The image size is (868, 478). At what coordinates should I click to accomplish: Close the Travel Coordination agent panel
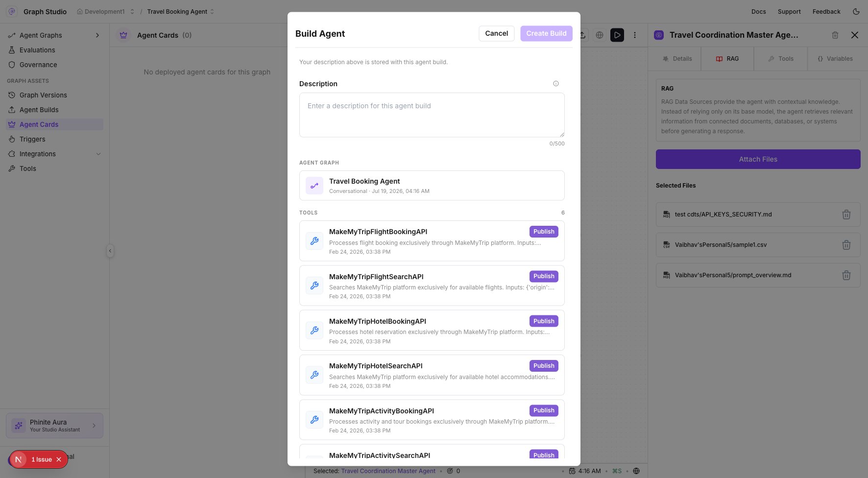click(x=855, y=35)
